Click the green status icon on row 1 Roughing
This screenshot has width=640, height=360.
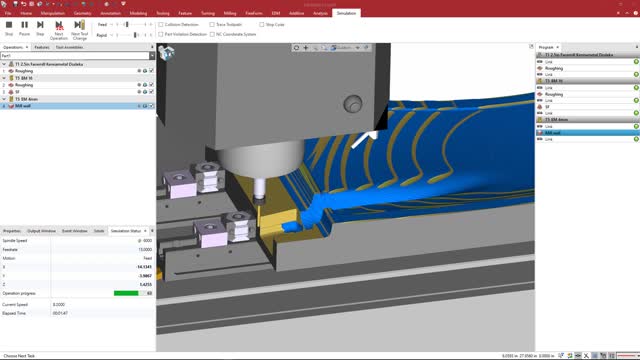point(145,71)
